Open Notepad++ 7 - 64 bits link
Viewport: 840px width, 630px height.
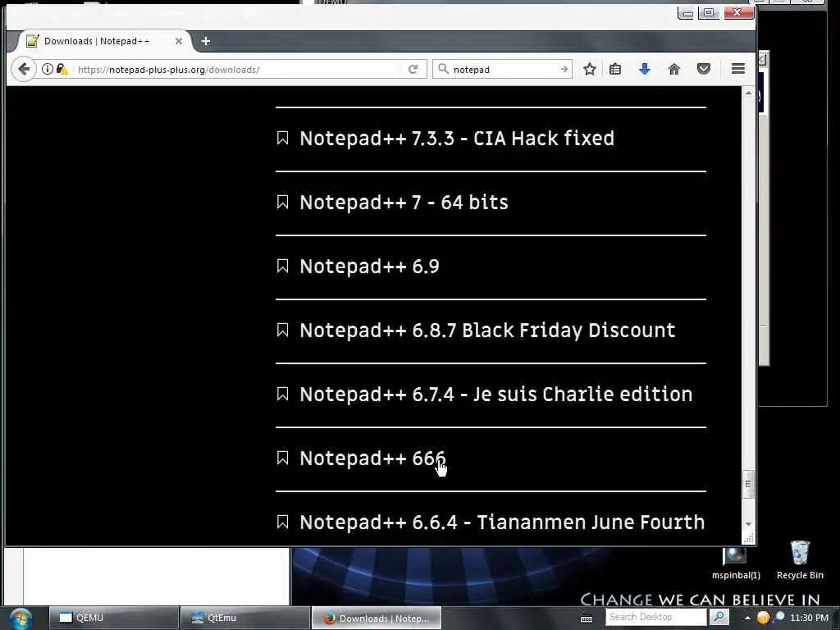click(404, 202)
